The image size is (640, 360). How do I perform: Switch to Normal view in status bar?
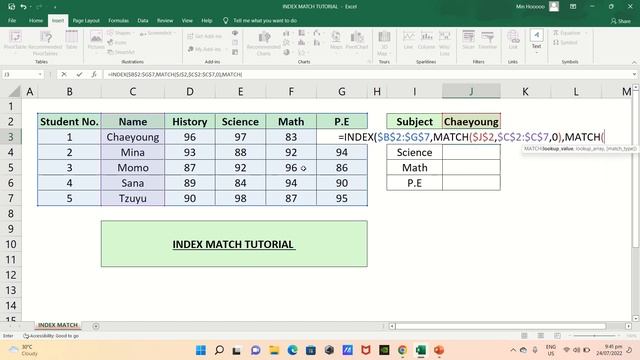[524, 336]
